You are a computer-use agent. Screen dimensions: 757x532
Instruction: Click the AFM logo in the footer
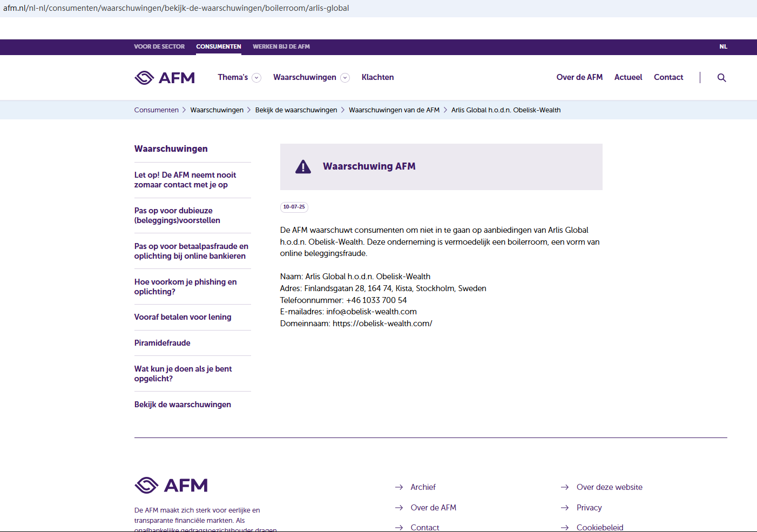pos(171,485)
